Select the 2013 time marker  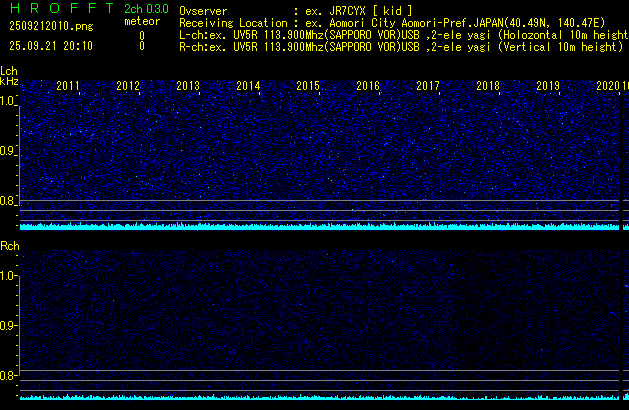(x=188, y=87)
